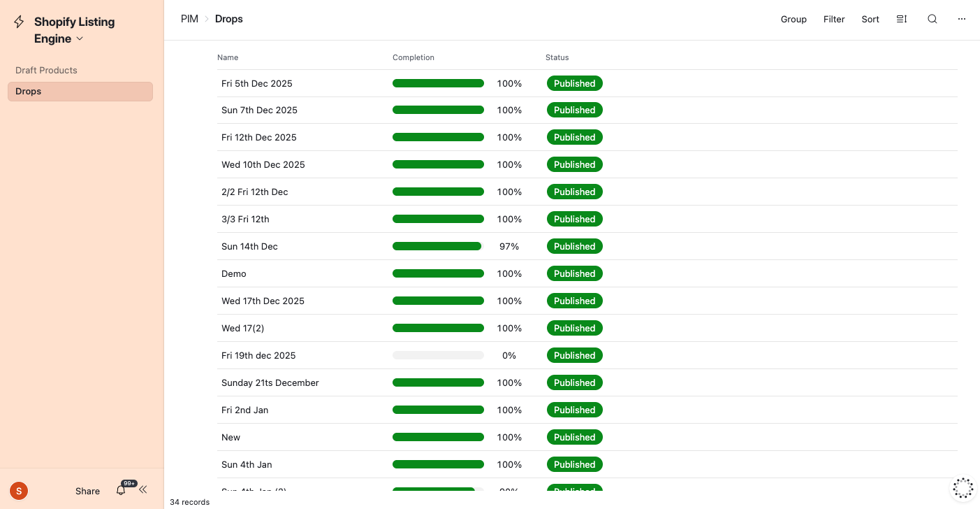Open the Filter options

point(834,19)
